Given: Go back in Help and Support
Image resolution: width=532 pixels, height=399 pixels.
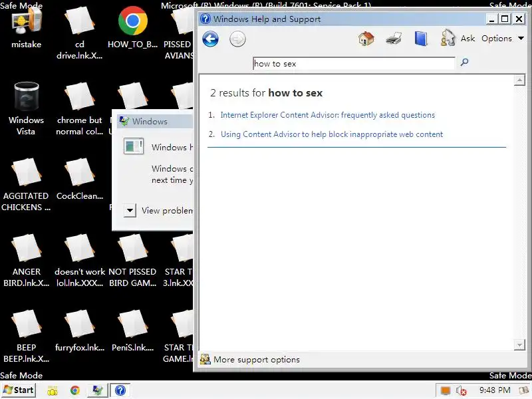Looking at the screenshot, I should 210,39.
